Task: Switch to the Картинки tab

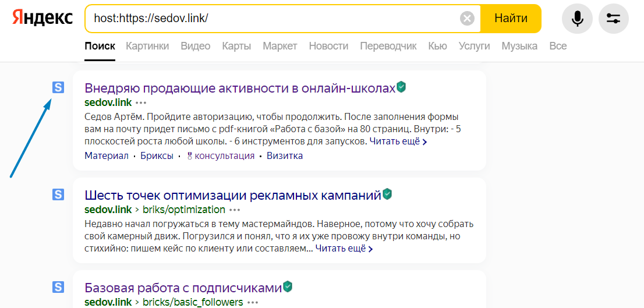Action: pyautogui.click(x=147, y=46)
